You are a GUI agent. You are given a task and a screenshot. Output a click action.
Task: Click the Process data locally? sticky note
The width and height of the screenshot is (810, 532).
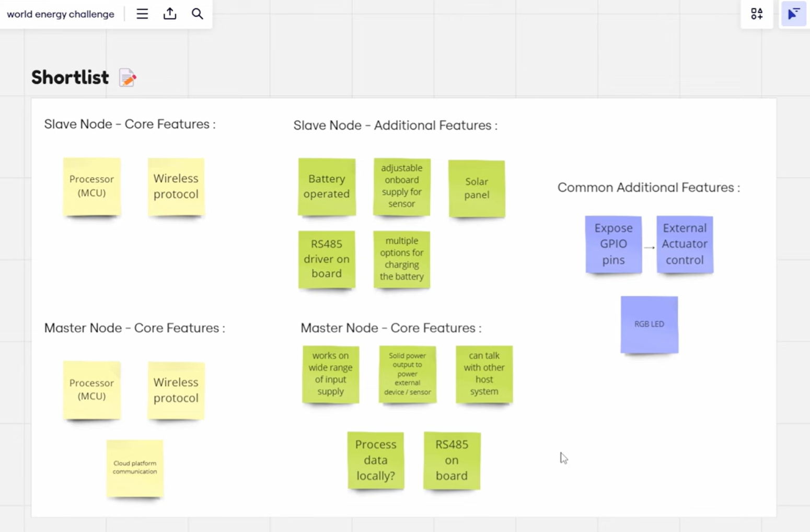point(376,460)
